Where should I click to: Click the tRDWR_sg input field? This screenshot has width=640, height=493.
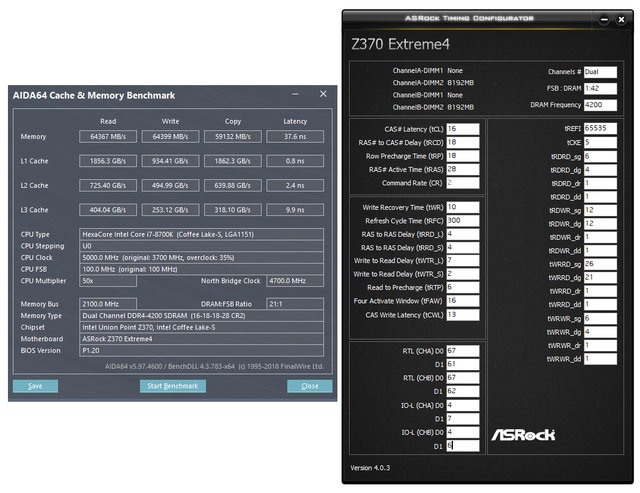[x=600, y=210]
